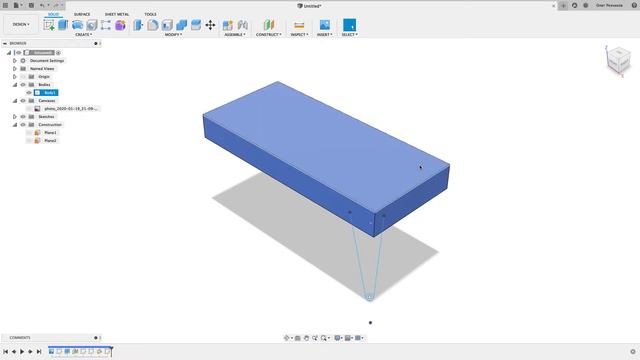Click the Orbit navigation icon
640x360 pixels.
coord(287,338)
